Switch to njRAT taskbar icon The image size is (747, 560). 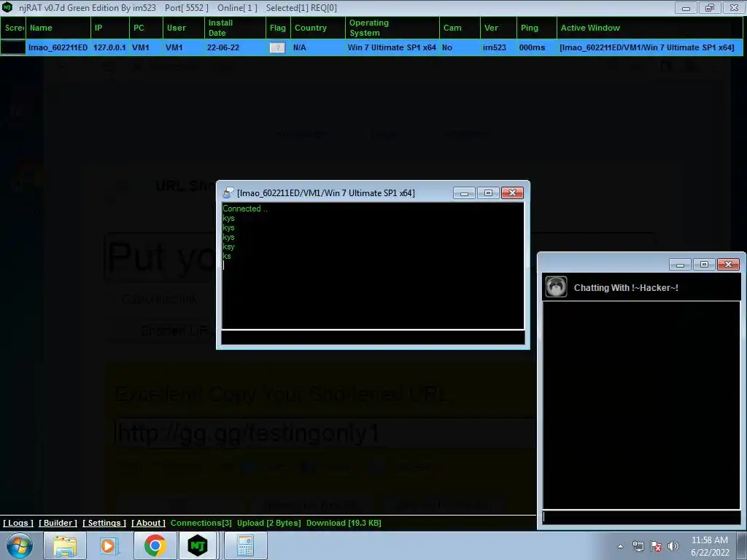(198, 545)
